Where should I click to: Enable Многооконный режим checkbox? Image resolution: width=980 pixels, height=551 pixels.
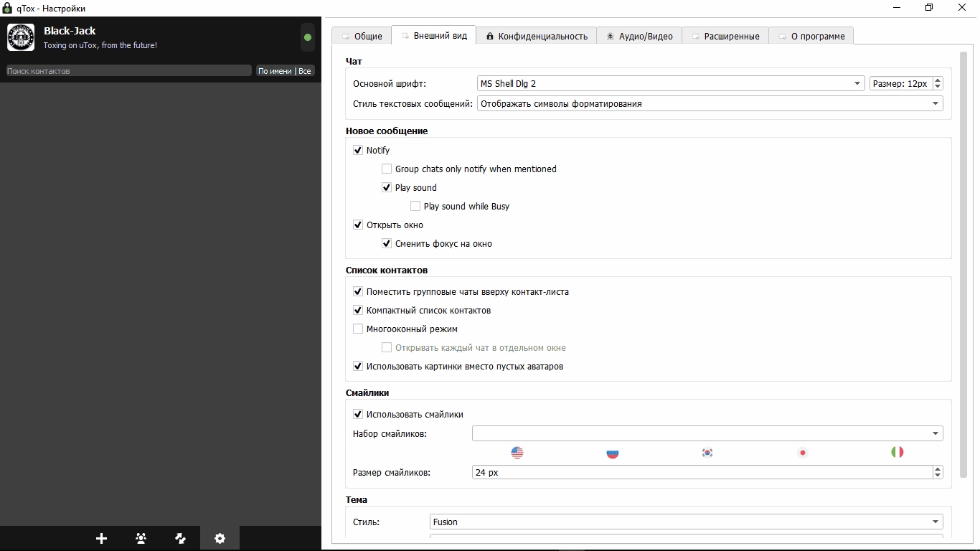[x=358, y=329]
